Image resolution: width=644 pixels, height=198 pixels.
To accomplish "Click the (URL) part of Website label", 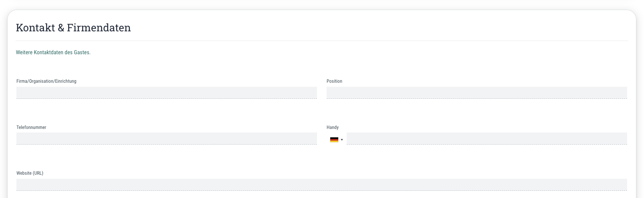I will (x=38, y=173).
